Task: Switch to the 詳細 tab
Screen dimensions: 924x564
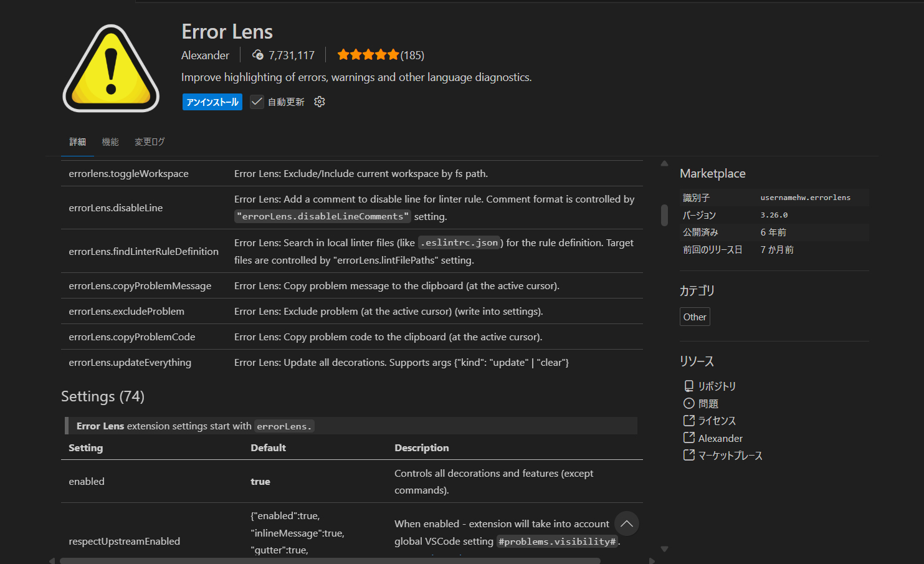Action: click(x=78, y=142)
